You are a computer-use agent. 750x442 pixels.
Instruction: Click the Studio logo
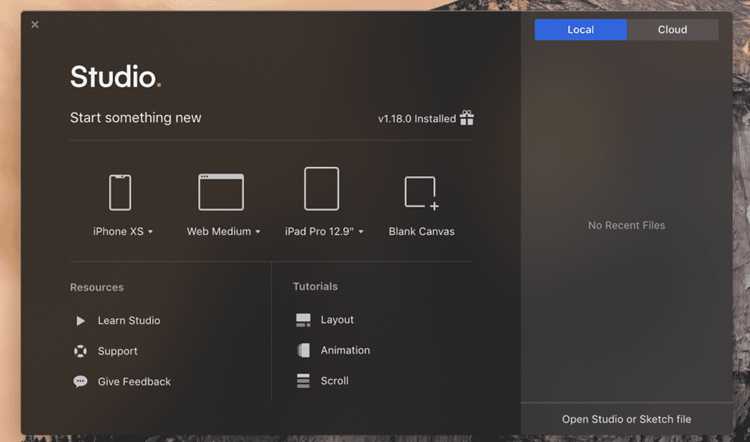coord(115,76)
